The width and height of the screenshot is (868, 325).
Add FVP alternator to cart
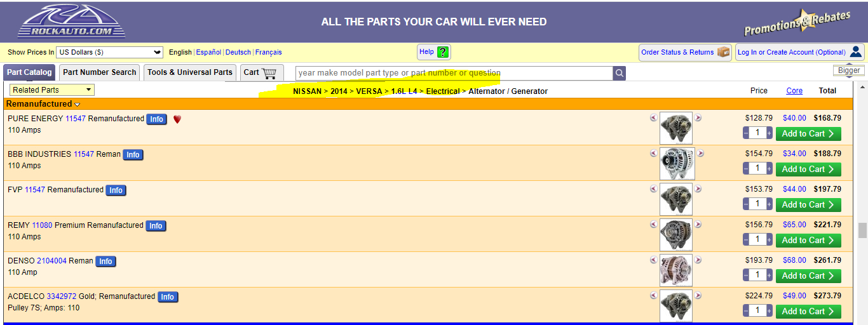(x=808, y=204)
